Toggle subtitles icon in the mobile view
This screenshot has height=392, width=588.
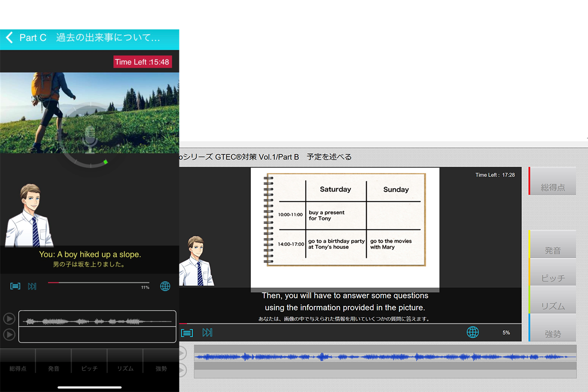[15, 286]
